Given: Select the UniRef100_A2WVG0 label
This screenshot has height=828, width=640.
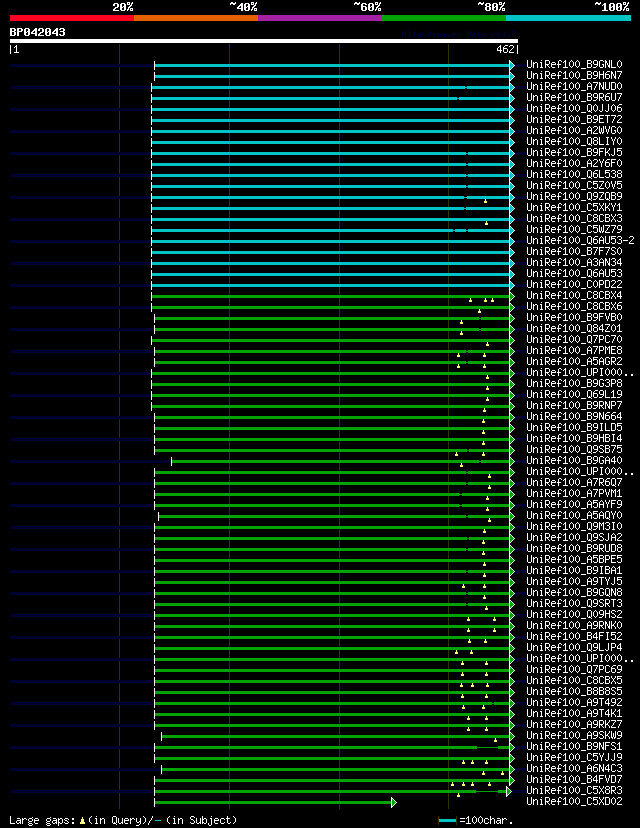Looking at the screenshot, I should click(x=574, y=130).
